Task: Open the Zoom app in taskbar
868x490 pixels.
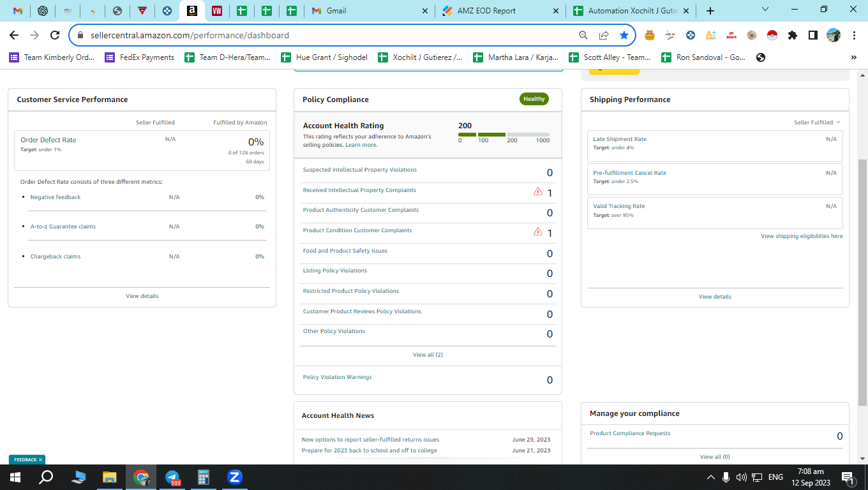Action: point(234,477)
